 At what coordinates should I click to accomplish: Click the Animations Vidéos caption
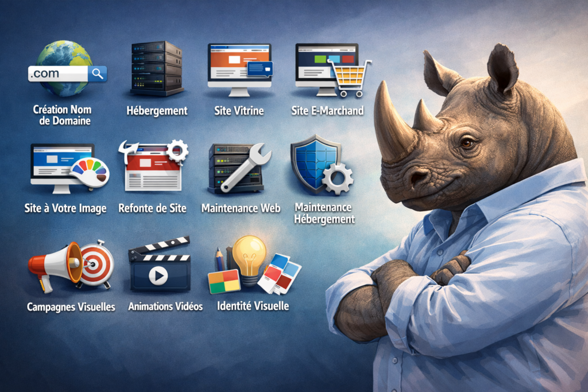[165, 306]
